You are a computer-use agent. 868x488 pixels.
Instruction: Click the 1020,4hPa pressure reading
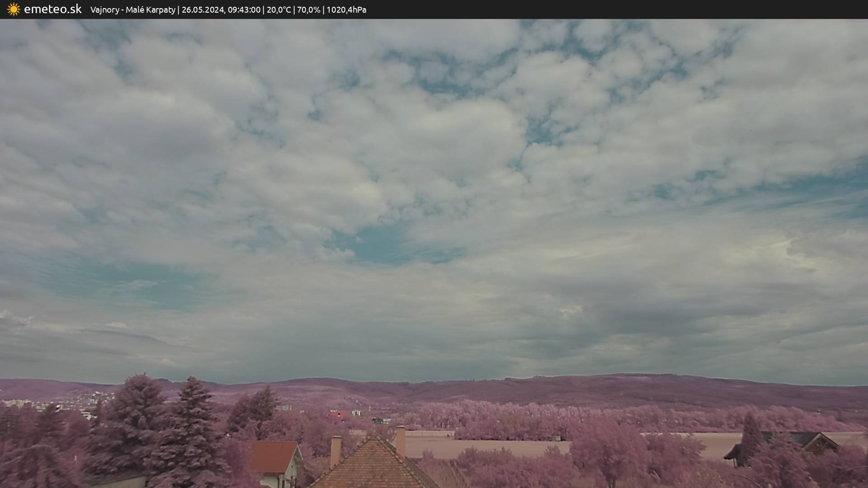pyautogui.click(x=346, y=9)
